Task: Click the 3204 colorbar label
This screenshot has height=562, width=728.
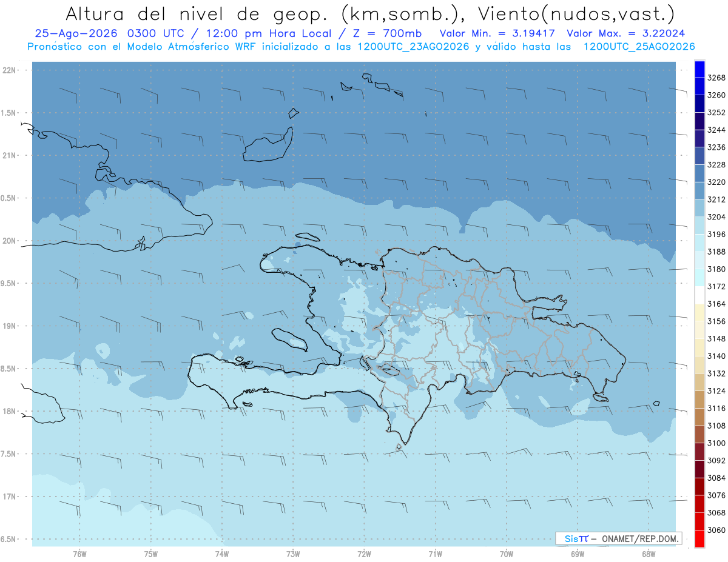Action: (x=716, y=217)
